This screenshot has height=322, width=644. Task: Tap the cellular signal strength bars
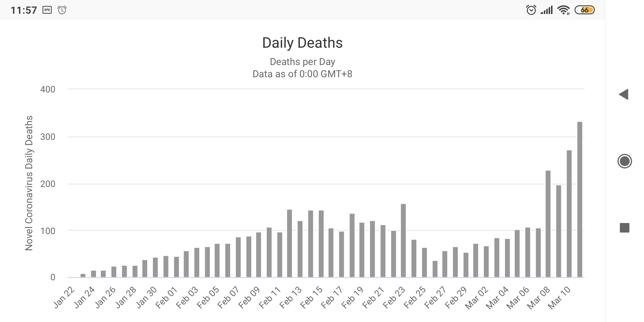coord(547,10)
